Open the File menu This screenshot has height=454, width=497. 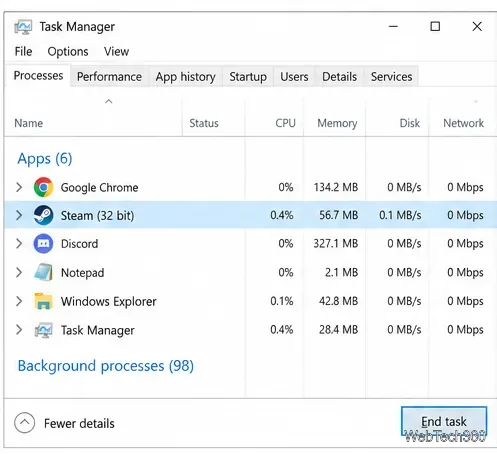tap(23, 51)
